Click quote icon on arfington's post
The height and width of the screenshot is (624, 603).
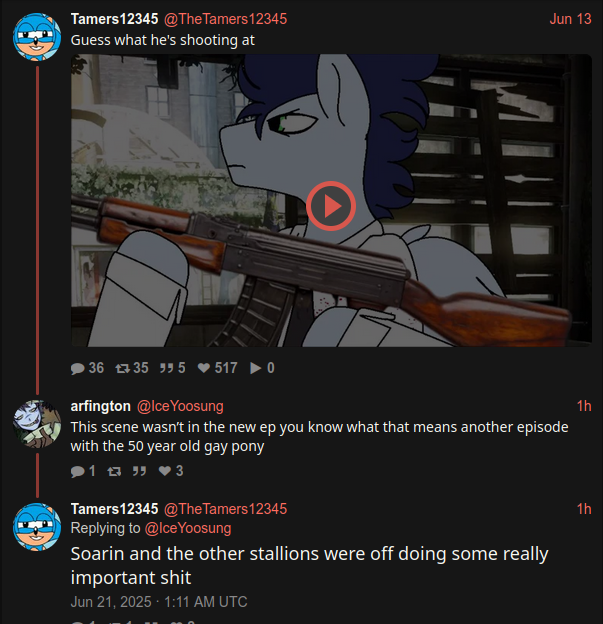[139, 471]
